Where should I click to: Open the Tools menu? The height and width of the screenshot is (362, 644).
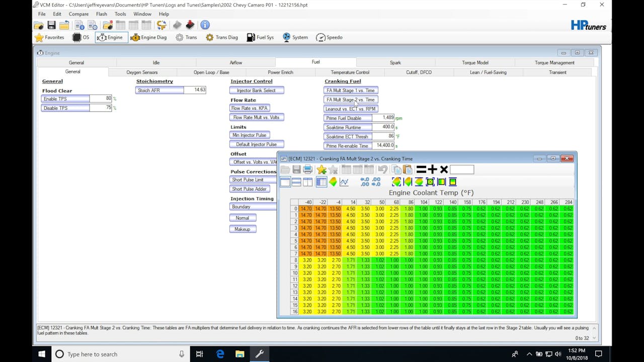(x=120, y=14)
